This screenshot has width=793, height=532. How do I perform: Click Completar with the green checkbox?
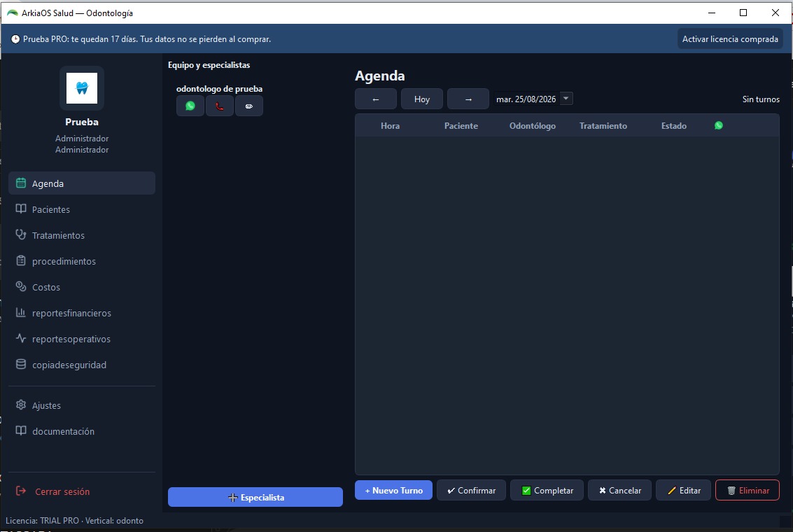pos(547,490)
